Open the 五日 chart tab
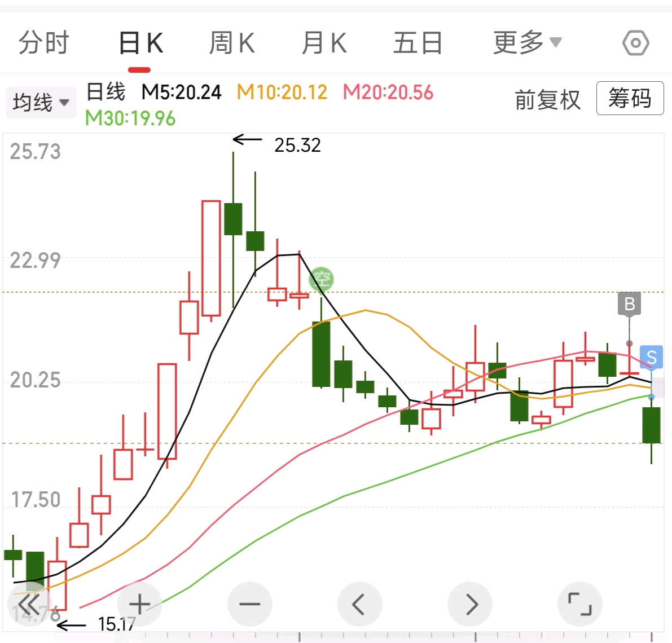 pyautogui.click(x=418, y=43)
